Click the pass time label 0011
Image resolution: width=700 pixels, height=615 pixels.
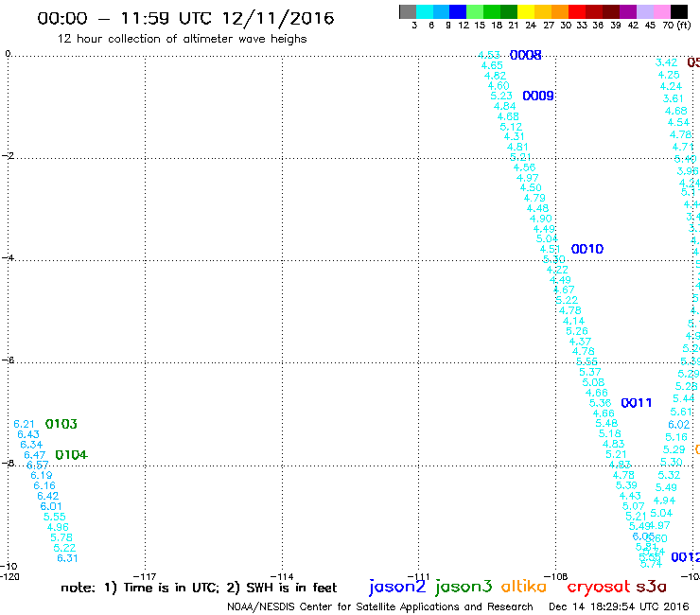[x=637, y=403]
